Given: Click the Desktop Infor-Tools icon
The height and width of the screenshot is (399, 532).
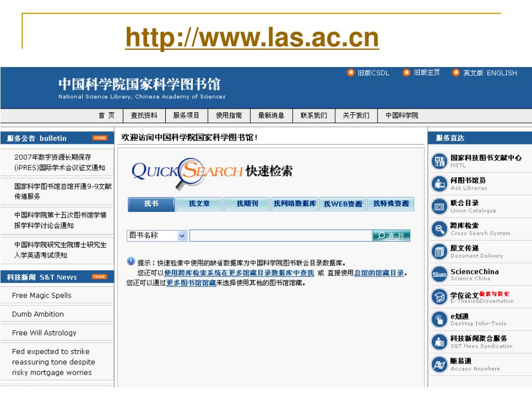Looking at the screenshot, I should point(440,320).
